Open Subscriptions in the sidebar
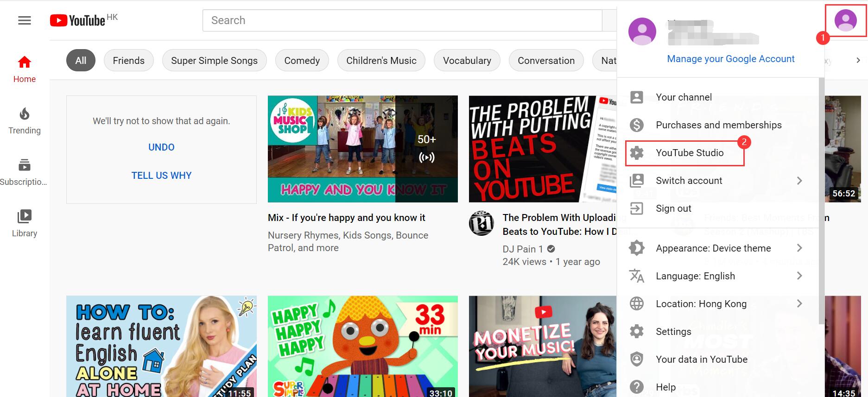This screenshot has height=397, width=868. click(x=24, y=172)
